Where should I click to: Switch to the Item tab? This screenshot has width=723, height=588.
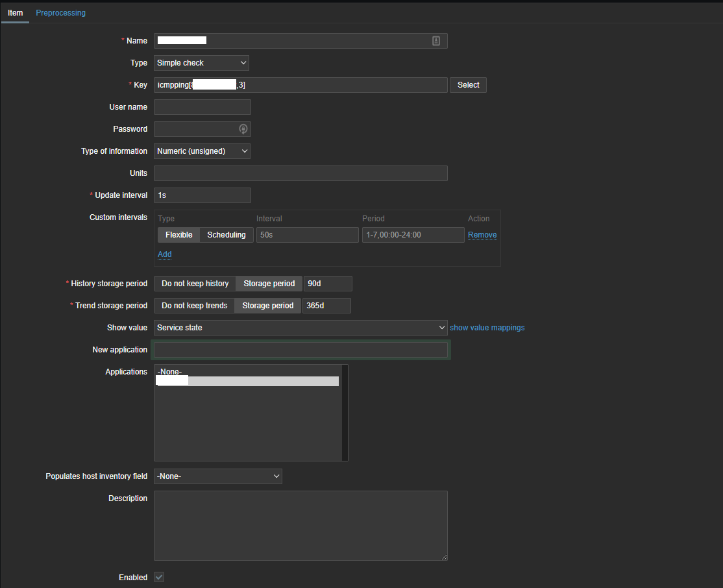click(15, 13)
